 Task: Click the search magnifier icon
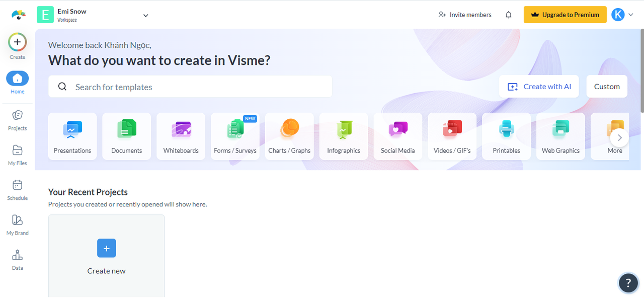coord(62,87)
